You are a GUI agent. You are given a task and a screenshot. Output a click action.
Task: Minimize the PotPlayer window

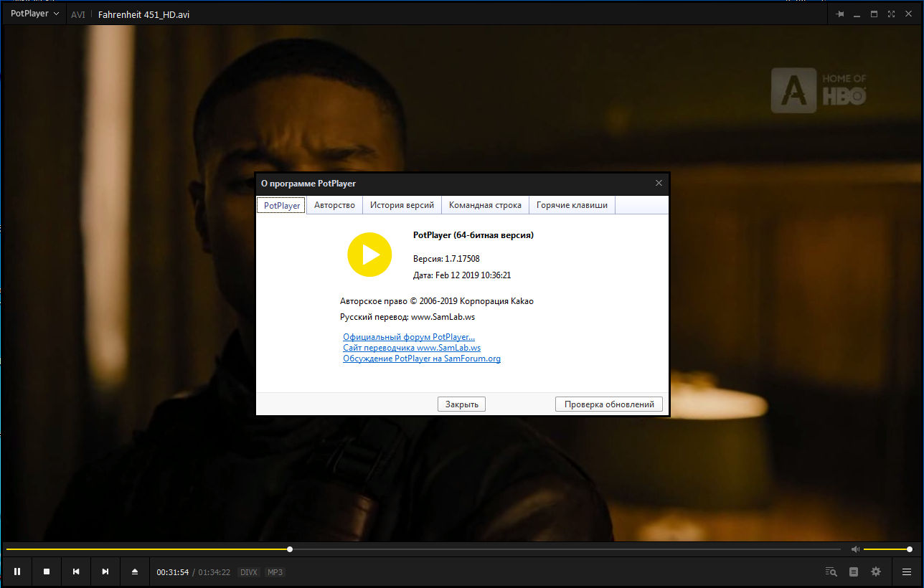click(x=857, y=14)
